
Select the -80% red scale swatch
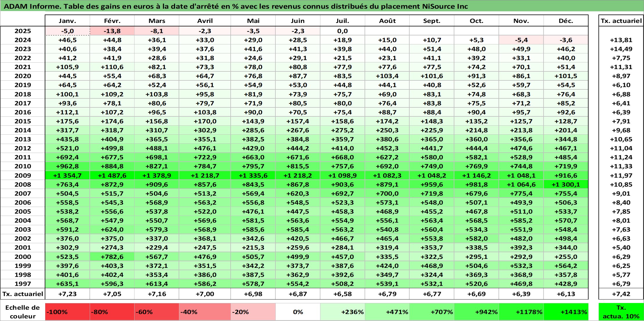(112, 312)
